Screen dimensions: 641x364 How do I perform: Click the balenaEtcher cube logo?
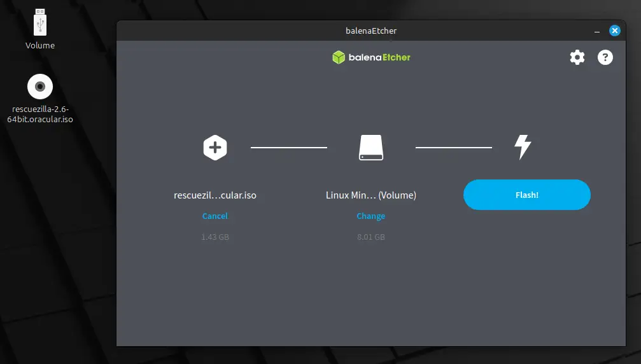[x=339, y=57]
